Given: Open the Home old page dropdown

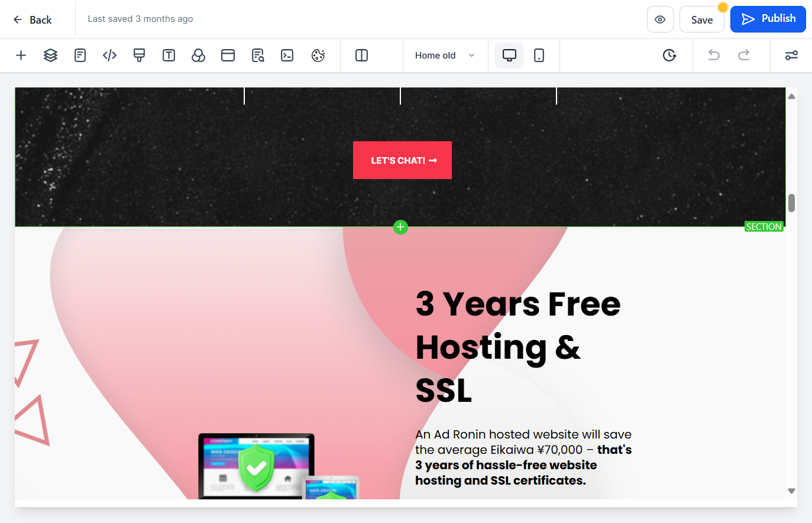Looking at the screenshot, I should 445,56.
